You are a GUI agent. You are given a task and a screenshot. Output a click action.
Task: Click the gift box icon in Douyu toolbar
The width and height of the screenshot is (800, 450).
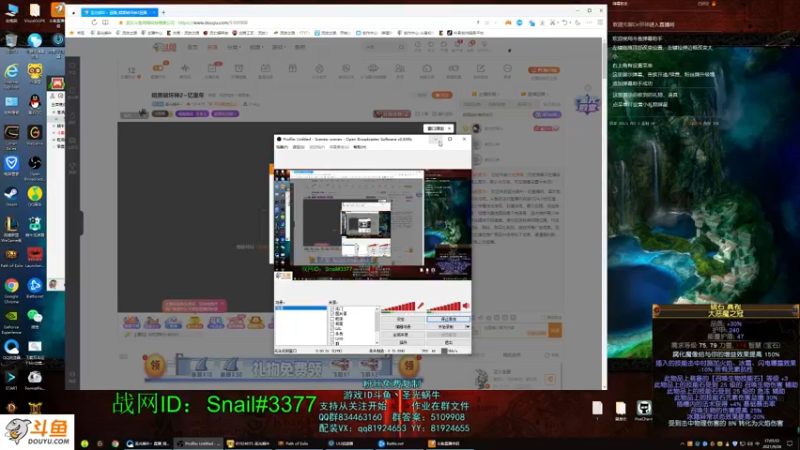[x=292, y=68]
